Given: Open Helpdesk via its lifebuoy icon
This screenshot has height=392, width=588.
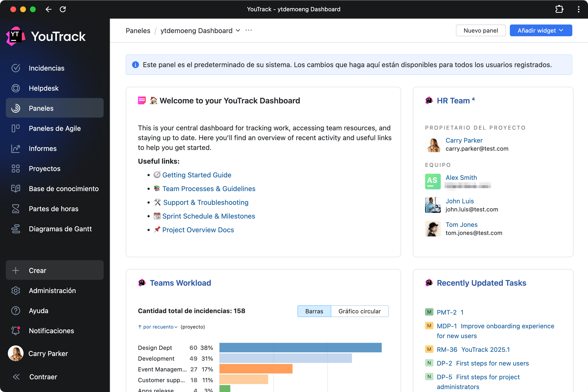Looking at the screenshot, I should pyautogui.click(x=15, y=88).
